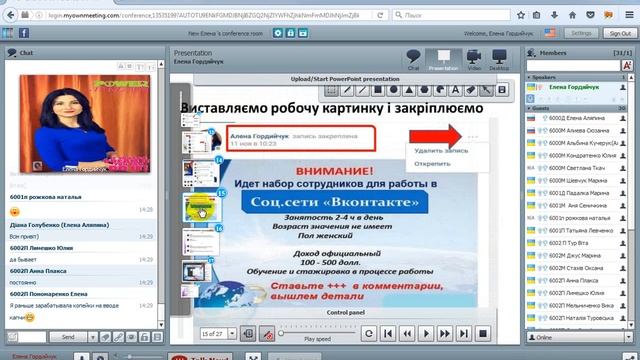The image size is (640, 360).
Task: Jump to first slide button
Action: coord(388,334)
